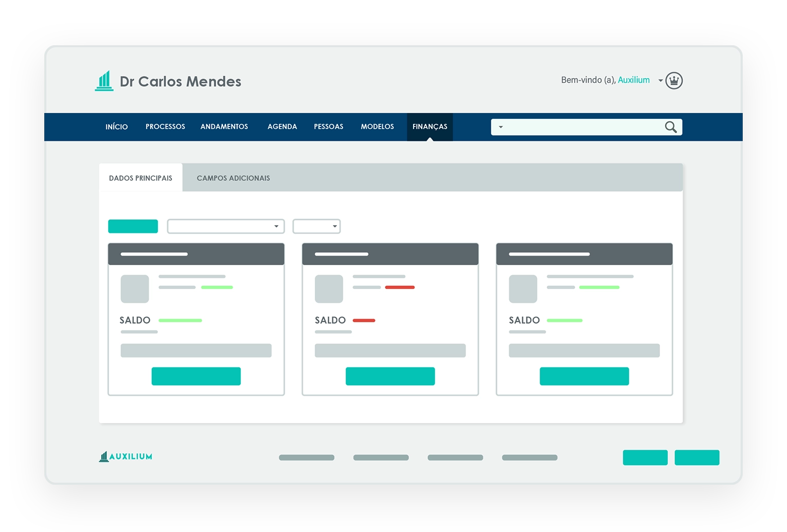Go to the Agenda menu item
The image size is (787, 532).
pyautogui.click(x=282, y=126)
